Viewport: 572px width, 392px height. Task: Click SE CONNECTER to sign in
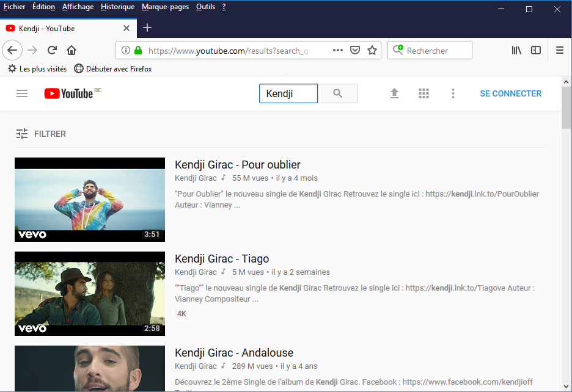point(510,93)
